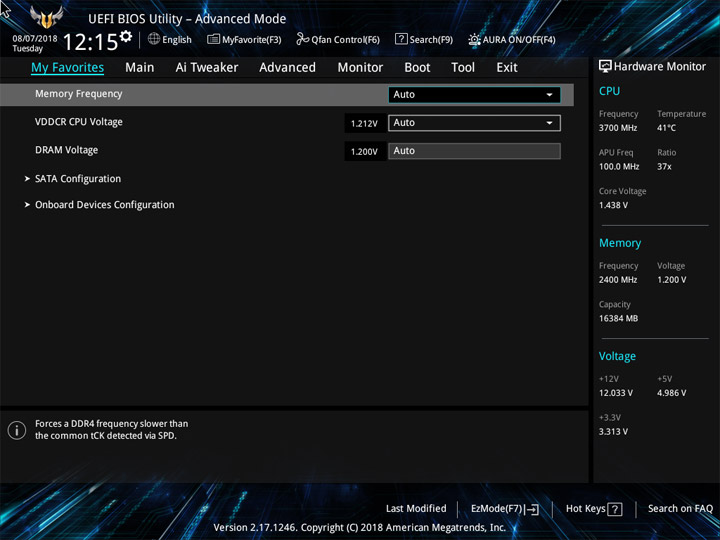Click the Hot Keys question mark box
Screen dimensions: 720x540
(x=615, y=509)
